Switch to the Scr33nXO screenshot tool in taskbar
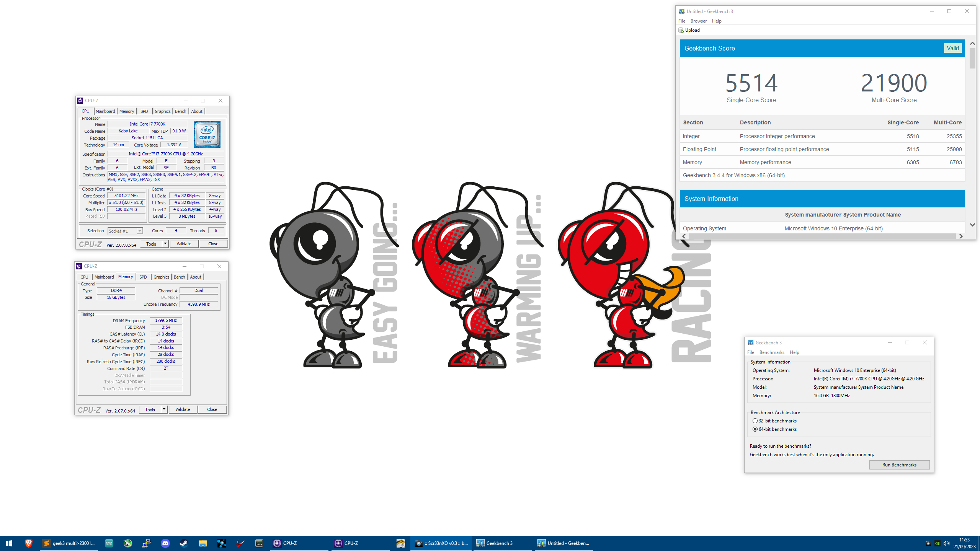This screenshot has height=551, width=980. pyautogui.click(x=441, y=543)
